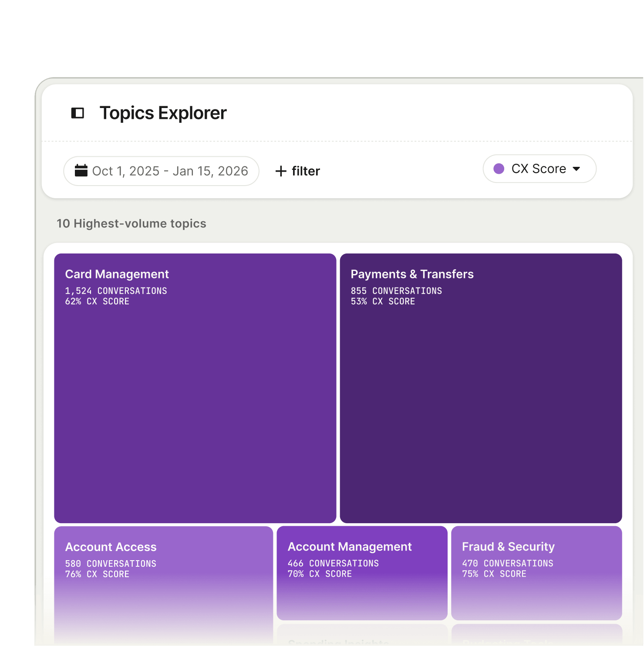Click the Topics Explorer panel icon
Screen dimensions: 644x646
pos(78,113)
